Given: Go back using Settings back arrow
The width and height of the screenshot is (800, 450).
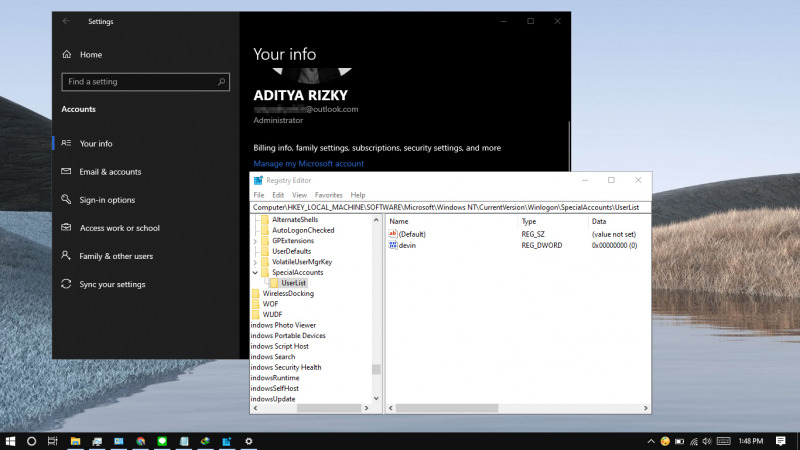Looking at the screenshot, I should tap(66, 21).
